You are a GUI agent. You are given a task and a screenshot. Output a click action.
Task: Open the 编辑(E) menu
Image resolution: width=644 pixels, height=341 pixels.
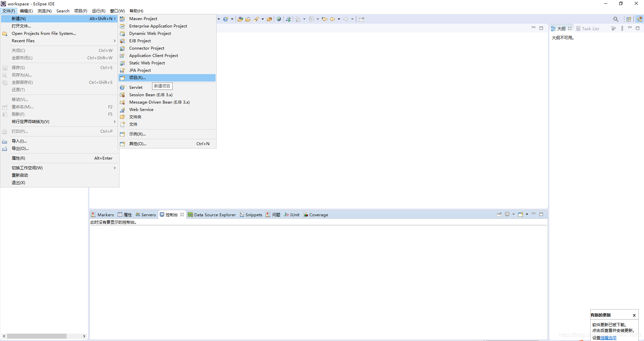26,11
